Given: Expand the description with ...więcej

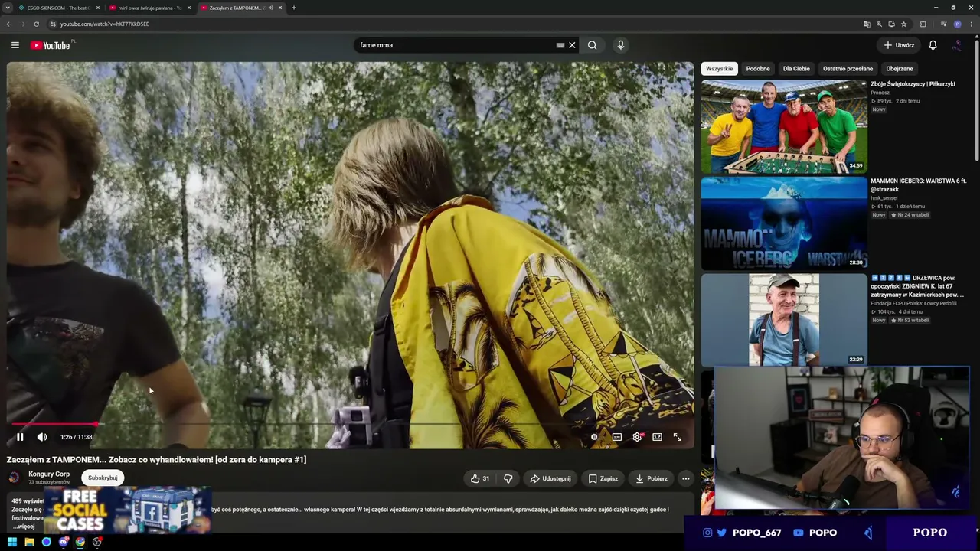Looking at the screenshot, I should pos(24,527).
